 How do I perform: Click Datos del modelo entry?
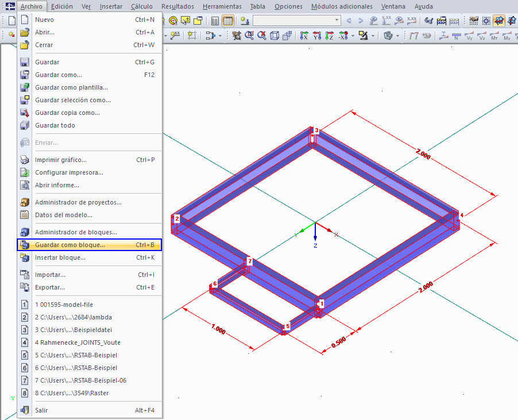coord(89,215)
